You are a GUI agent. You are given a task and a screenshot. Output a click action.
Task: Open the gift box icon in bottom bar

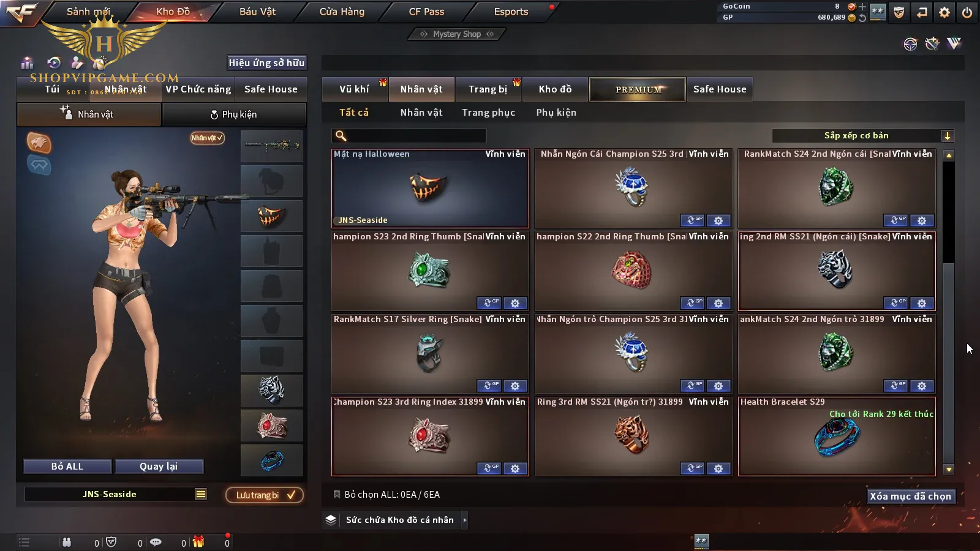[x=198, y=542]
